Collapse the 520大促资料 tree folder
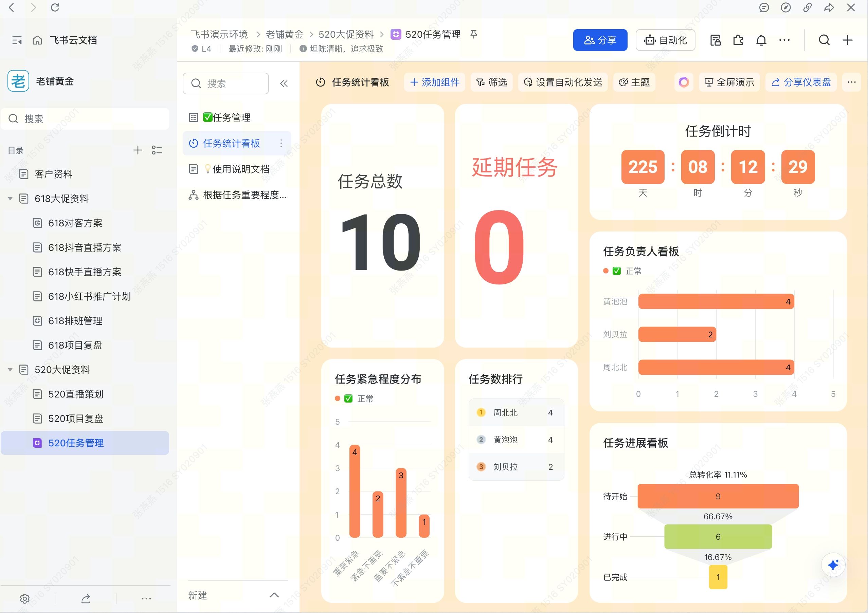 [10, 370]
